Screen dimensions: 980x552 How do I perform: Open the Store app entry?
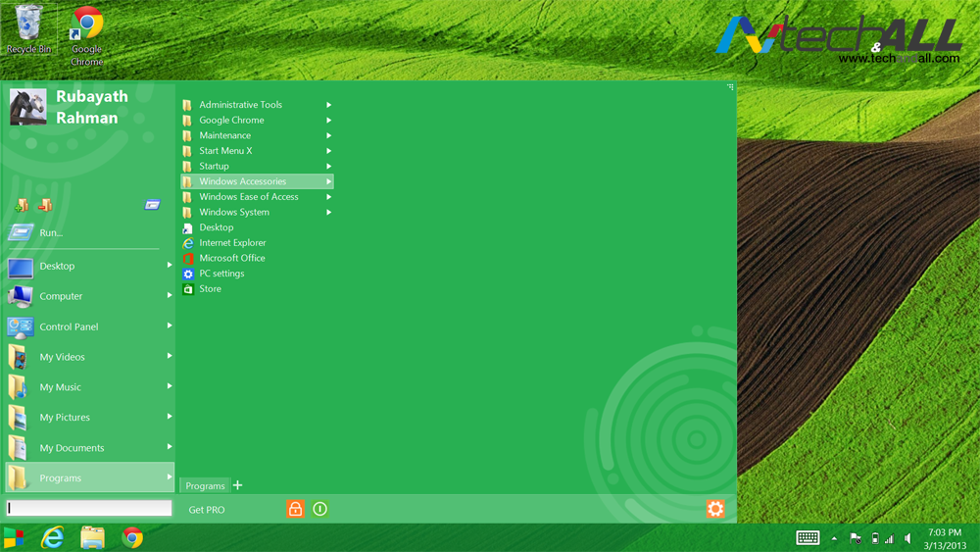210,289
